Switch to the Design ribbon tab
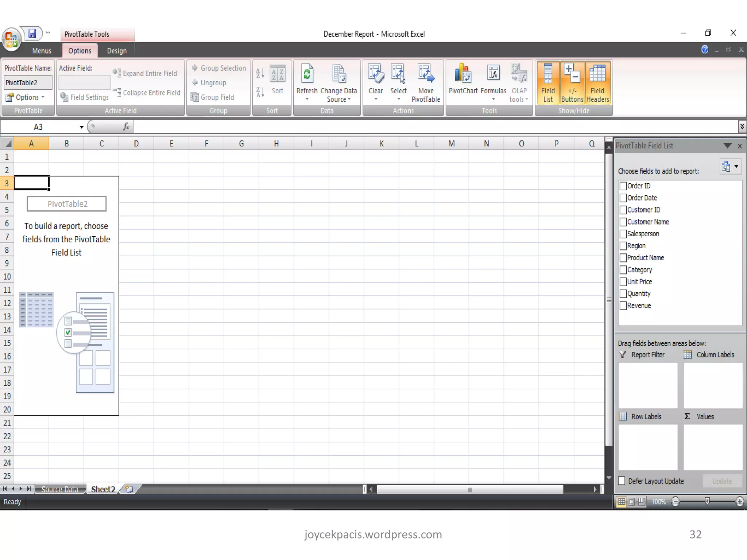The width and height of the screenshot is (747, 560). [x=117, y=51]
